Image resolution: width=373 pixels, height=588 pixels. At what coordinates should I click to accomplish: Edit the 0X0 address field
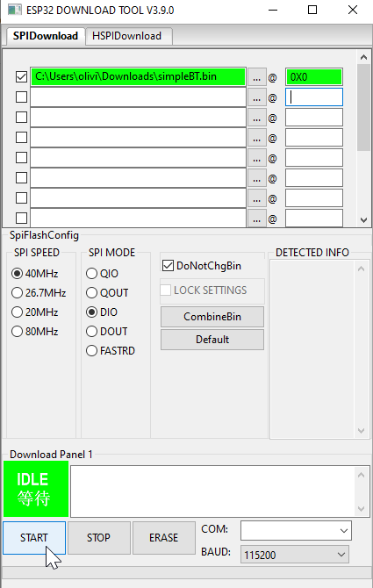[314, 77]
